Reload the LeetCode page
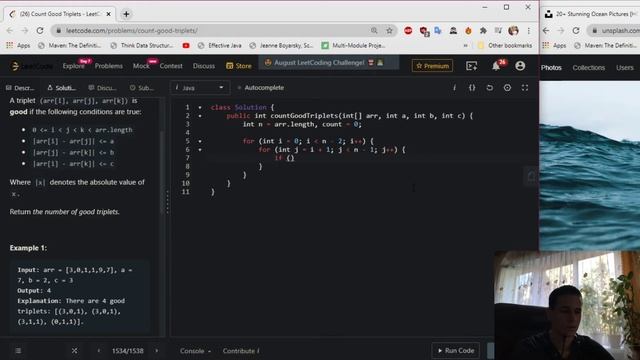 coord(40,31)
